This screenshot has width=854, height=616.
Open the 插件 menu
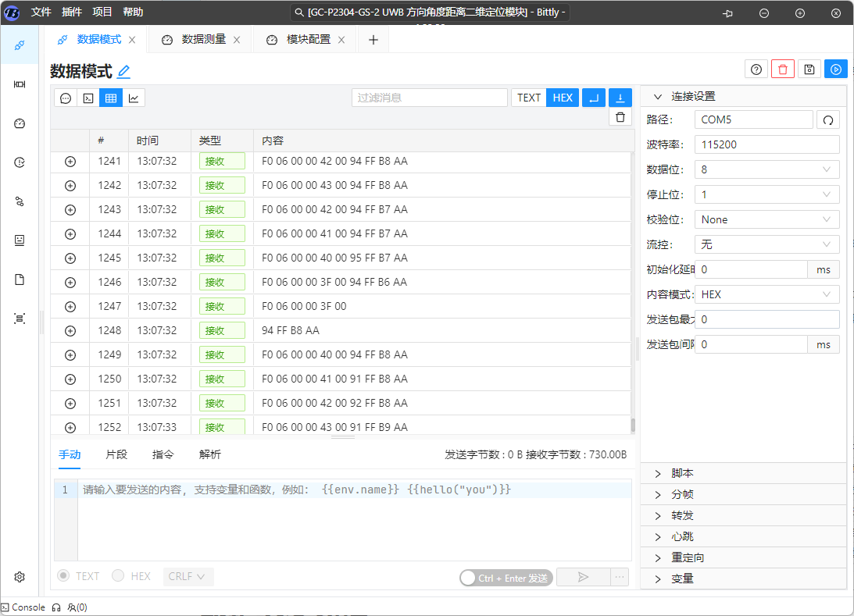coord(71,12)
